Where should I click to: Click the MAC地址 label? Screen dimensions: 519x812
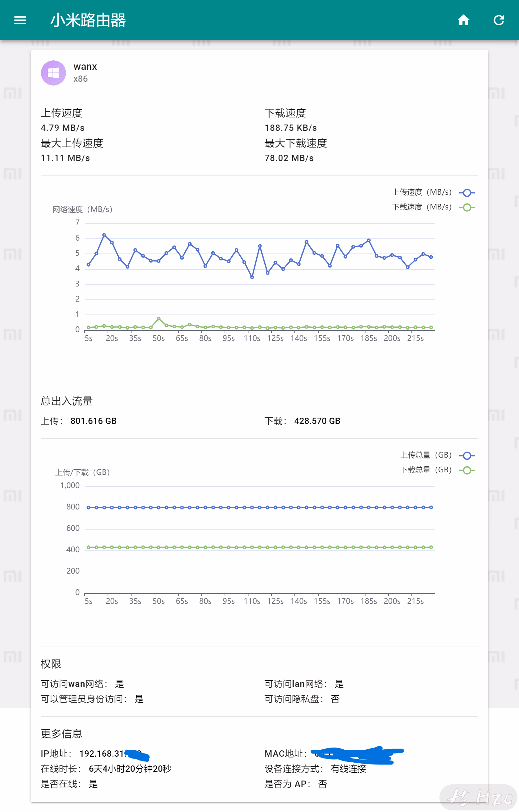coord(285,754)
